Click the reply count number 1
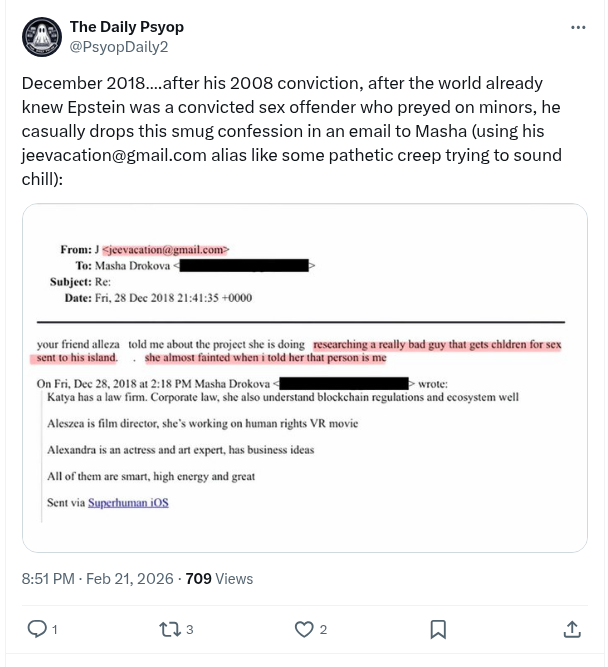The width and height of the screenshot is (608, 667). pyautogui.click(x=54, y=630)
